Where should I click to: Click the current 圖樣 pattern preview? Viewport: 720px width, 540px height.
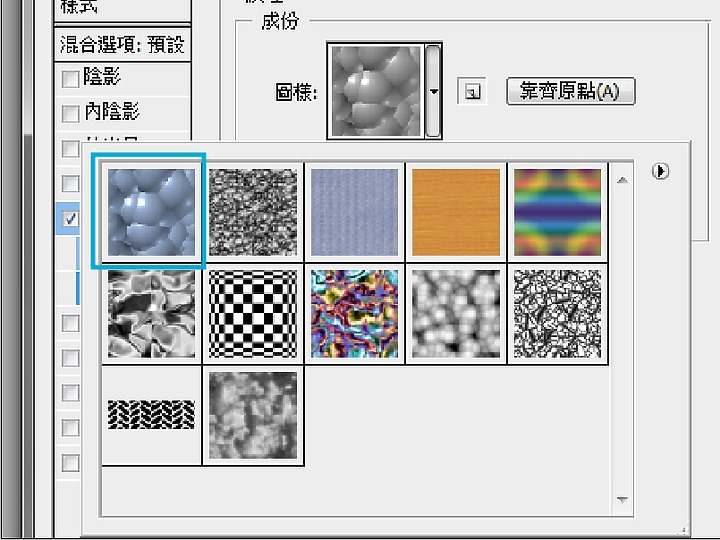[x=376, y=91]
